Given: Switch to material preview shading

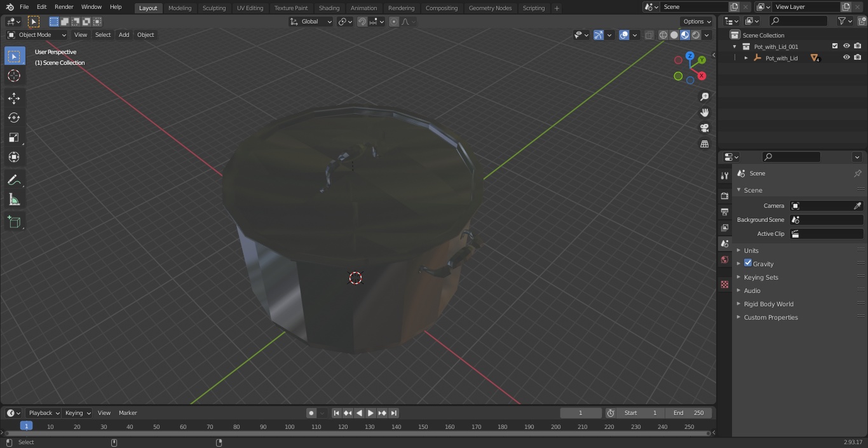Looking at the screenshot, I should (x=685, y=35).
